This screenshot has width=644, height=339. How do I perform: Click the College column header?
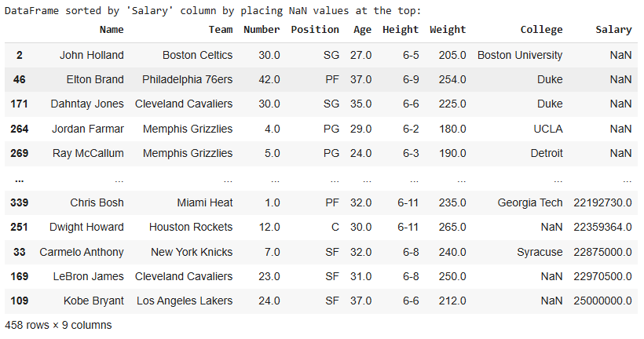coord(541,30)
